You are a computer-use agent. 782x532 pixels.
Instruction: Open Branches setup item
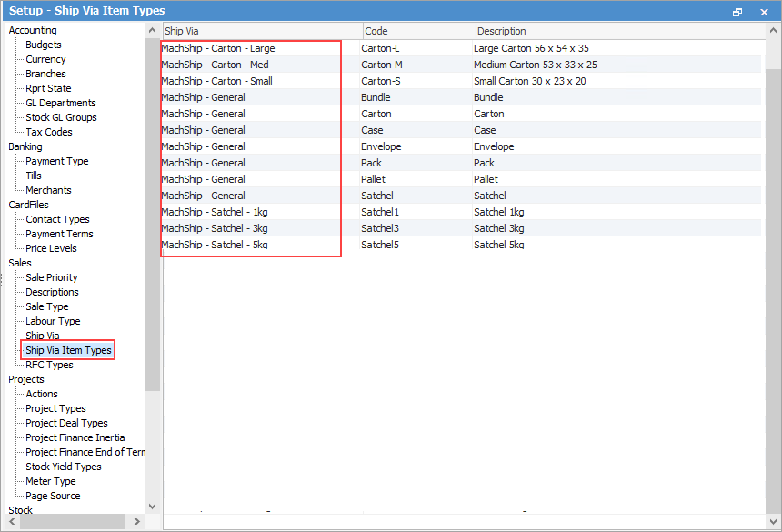[45, 74]
